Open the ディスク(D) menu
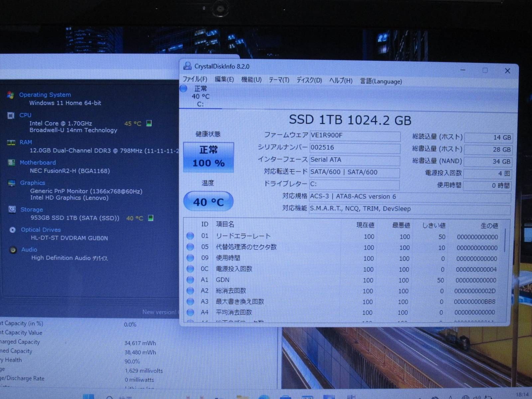 point(309,80)
